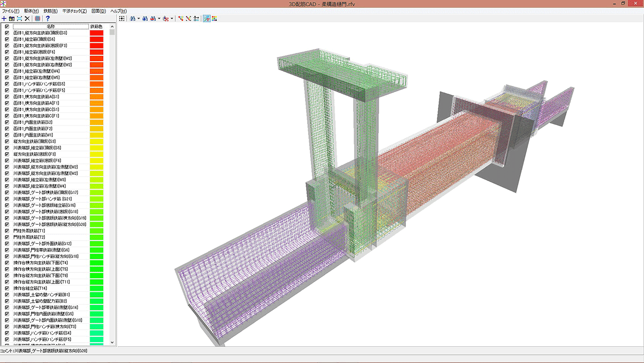Open help with the blue question mark icon

pyautogui.click(x=47, y=18)
